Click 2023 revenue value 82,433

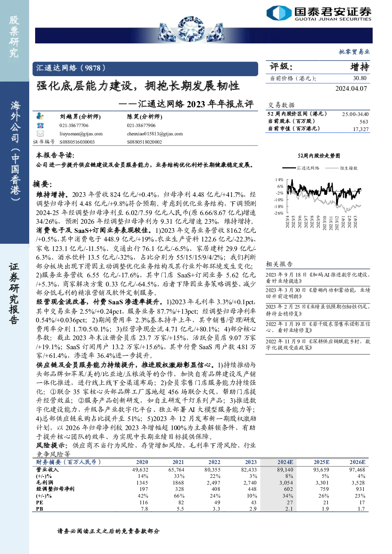coord(249,470)
